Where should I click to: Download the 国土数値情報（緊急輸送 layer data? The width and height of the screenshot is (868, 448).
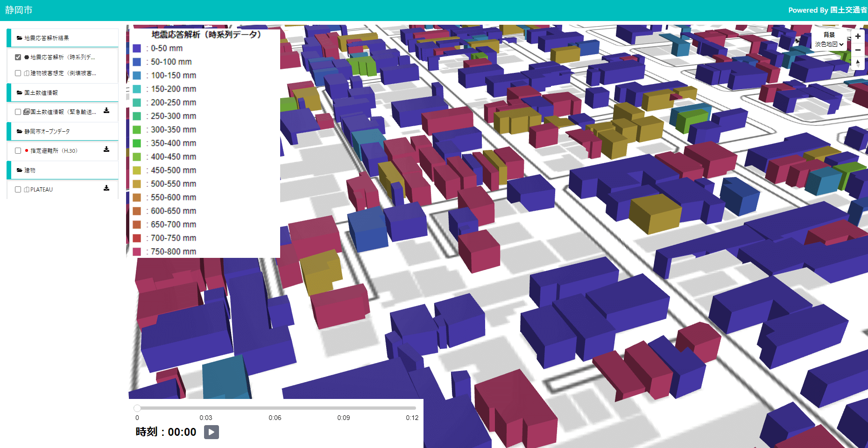(106, 111)
